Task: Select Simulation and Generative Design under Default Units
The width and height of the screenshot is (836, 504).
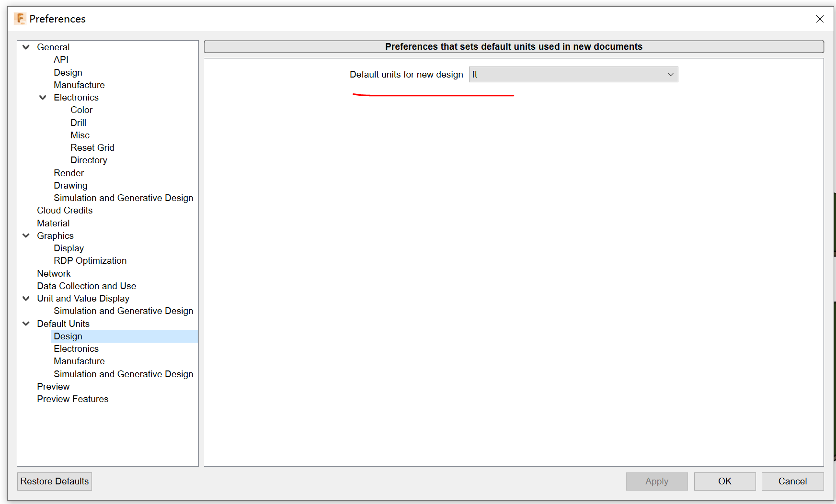Action: click(124, 374)
